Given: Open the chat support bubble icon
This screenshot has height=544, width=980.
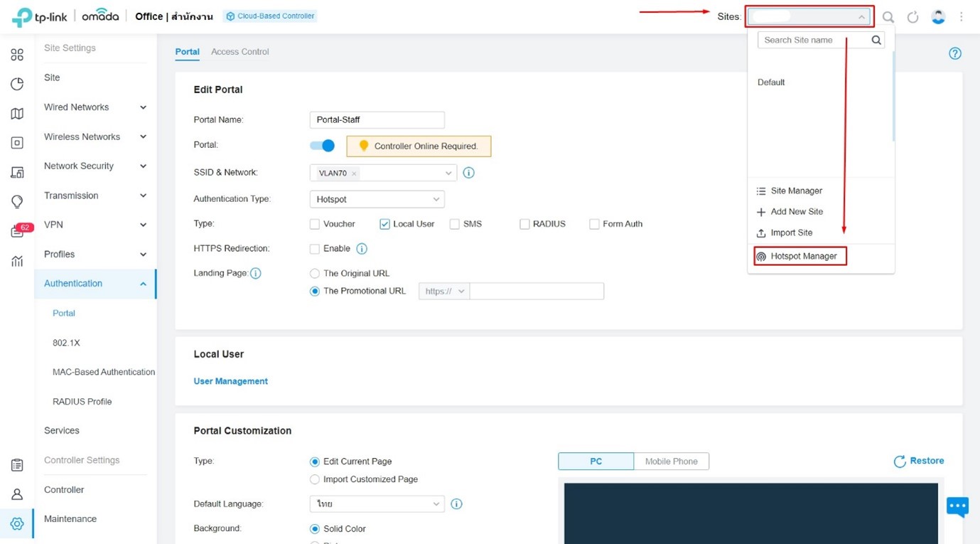Looking at the screenshot, I should [957, 506].
